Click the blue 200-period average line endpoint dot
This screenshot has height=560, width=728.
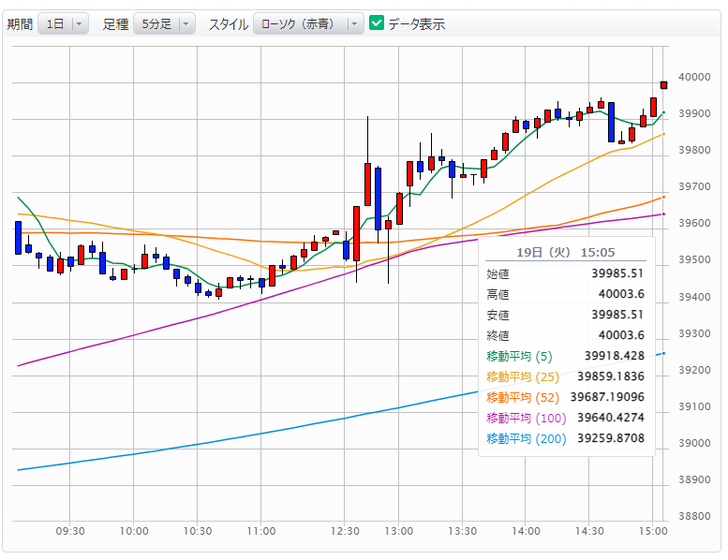(x=664, y=353)
